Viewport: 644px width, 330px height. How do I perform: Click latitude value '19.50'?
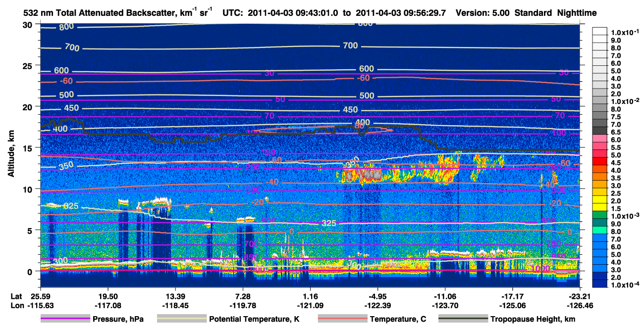tap(107, 296)
